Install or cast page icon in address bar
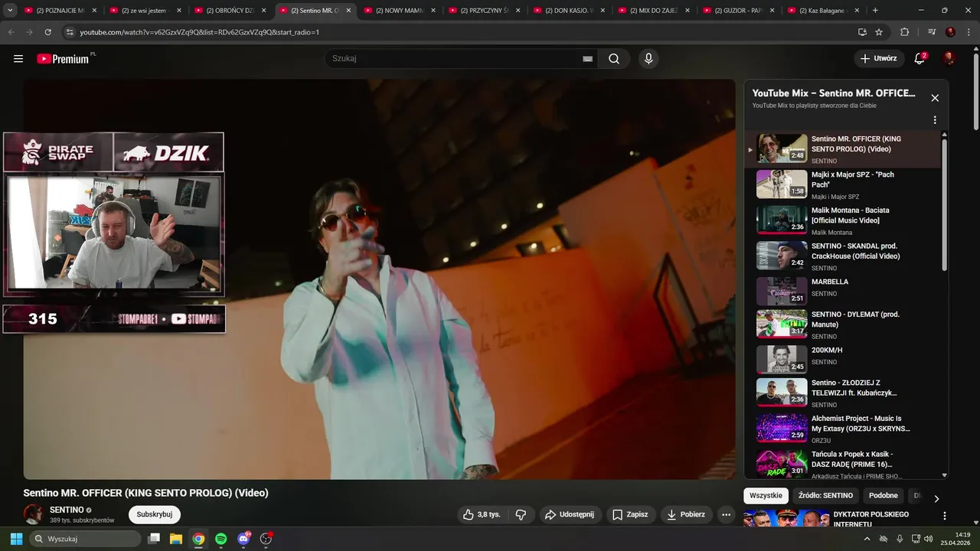Image resolution: width=980 pixels, height=551 pixels. pos(862,32)
